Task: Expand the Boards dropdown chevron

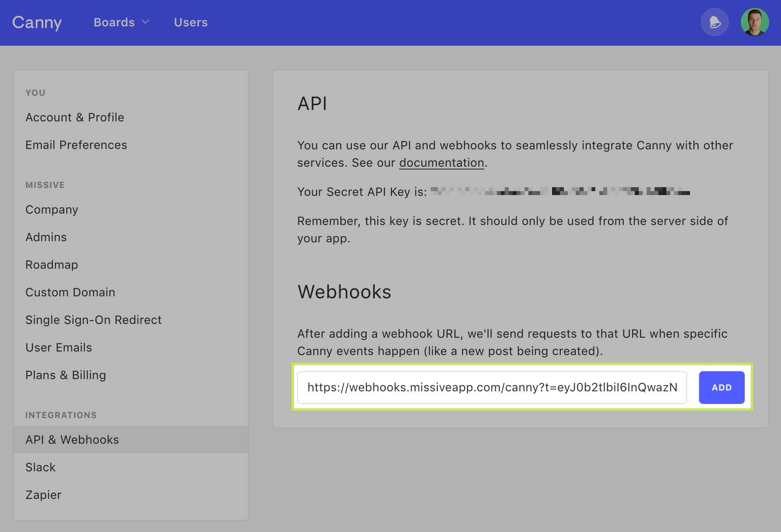Action: 145,22
